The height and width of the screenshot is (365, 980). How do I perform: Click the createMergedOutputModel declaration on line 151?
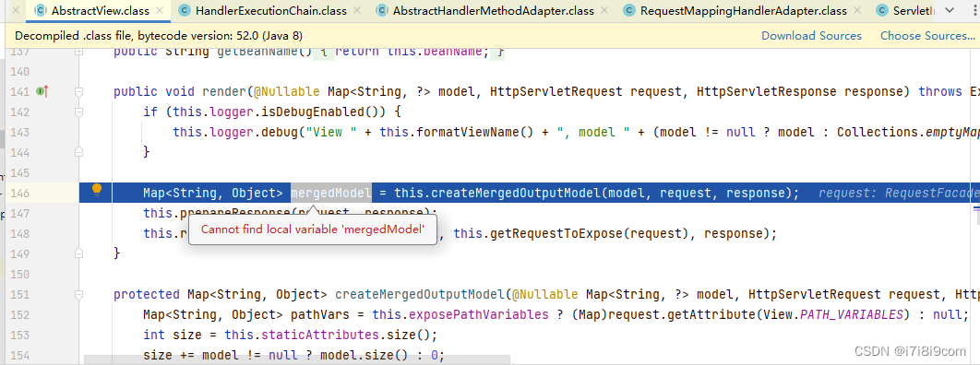pyautogui.click(x=421, y=294)
